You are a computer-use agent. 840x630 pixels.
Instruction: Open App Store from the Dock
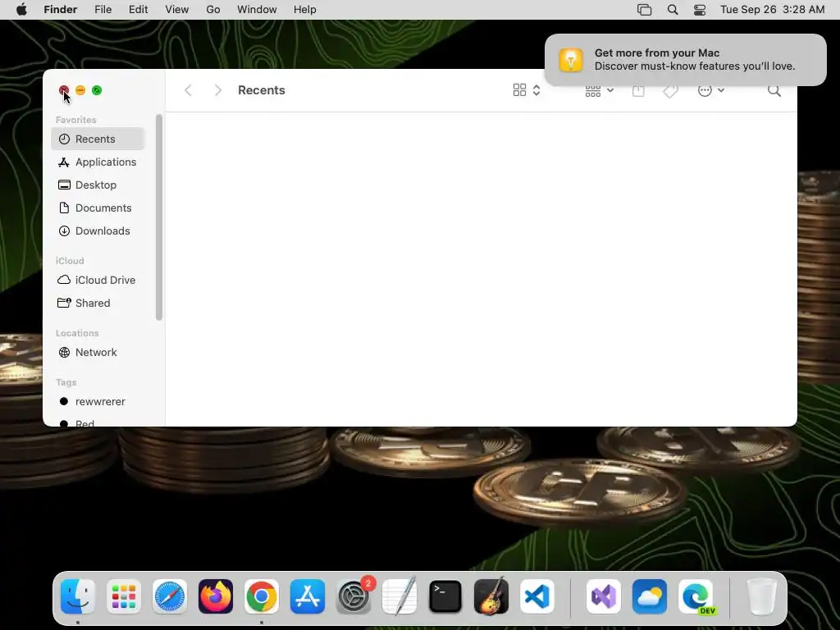[x=308, y=596]
